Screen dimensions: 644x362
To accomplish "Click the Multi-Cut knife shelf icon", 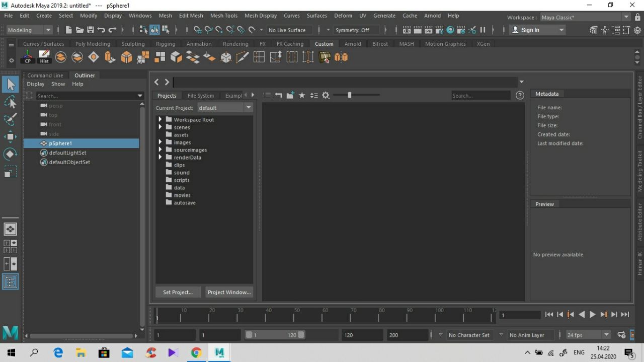I will [243, 57].
